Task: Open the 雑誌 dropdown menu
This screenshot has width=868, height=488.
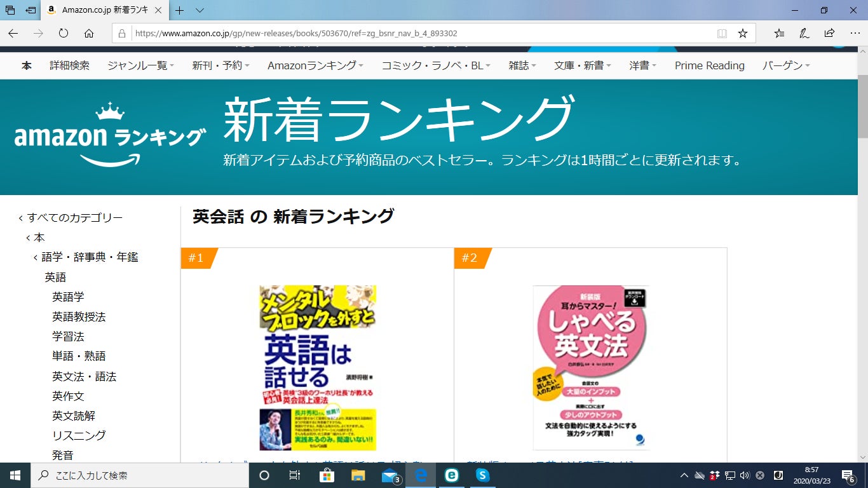Action: tap(522, 65)
